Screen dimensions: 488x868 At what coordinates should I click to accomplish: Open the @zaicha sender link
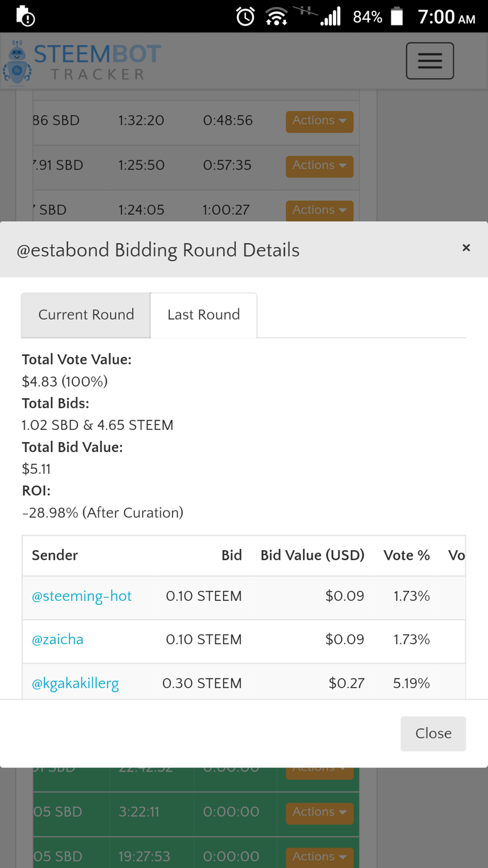click(58, 640)
